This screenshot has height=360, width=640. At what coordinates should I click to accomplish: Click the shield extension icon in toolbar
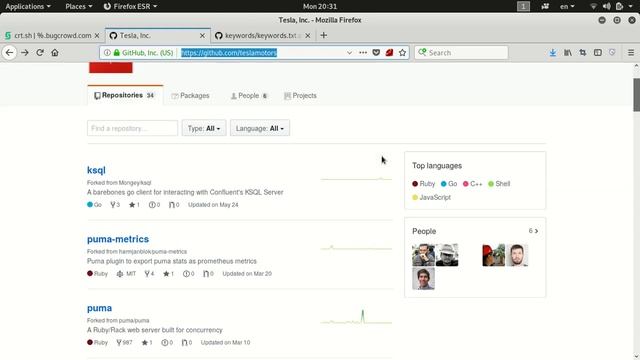click(612, 53)
